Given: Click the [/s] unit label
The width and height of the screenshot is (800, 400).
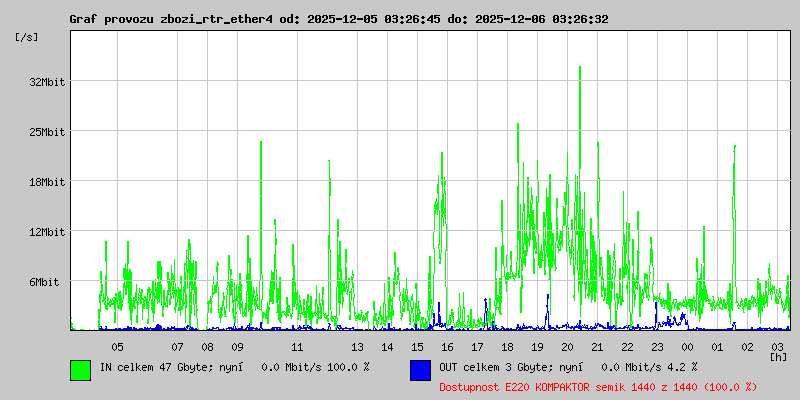Looking at the screenshot, I should (28, 37).
